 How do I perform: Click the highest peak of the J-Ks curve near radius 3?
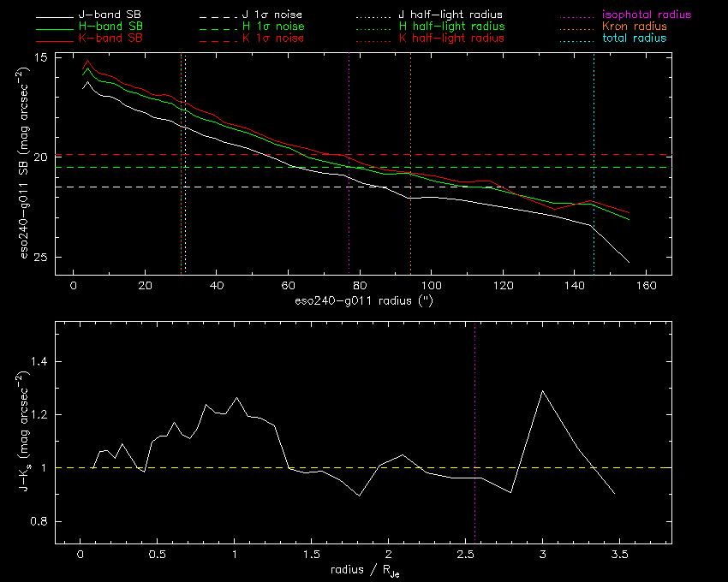pos(542,390)
